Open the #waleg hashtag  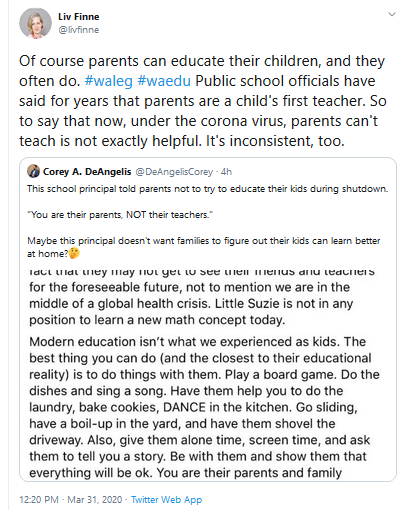click(x=109, y=81)
